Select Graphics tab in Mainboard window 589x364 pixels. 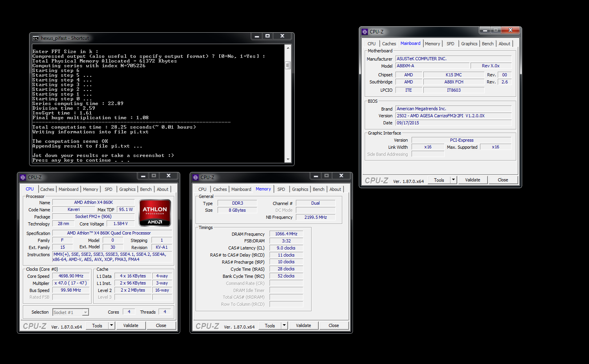click(469, 44)
